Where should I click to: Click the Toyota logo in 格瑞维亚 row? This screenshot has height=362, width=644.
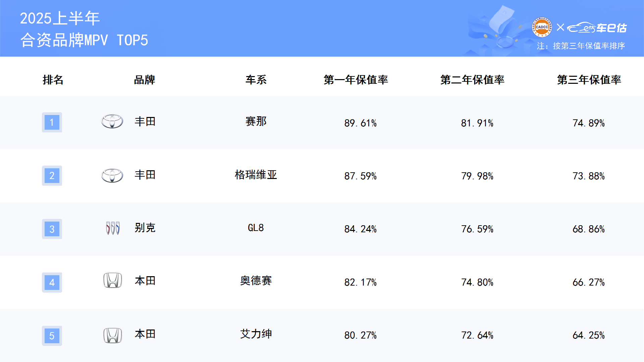pyautogui.click(x=112, y=175)
